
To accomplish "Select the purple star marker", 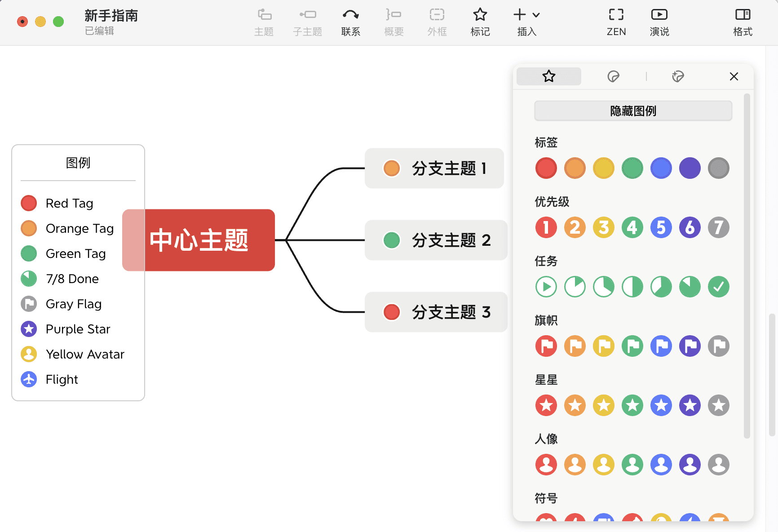I will coord(690,405).
